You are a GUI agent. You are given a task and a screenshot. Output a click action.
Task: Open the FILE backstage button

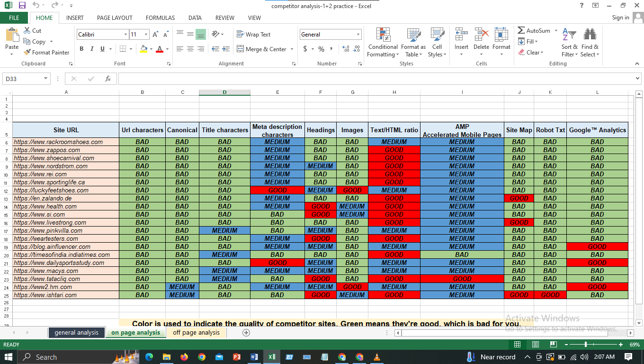14,18
